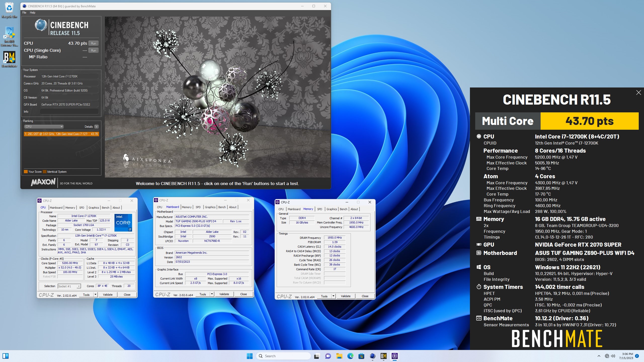Click Close button in CPU-Z CPU window
This screenshot has width=644, height=362.
127,295
